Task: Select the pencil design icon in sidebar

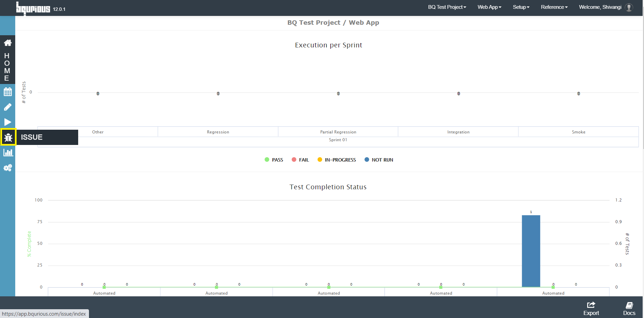Action: pyautogui.click(x=7, y=107)
